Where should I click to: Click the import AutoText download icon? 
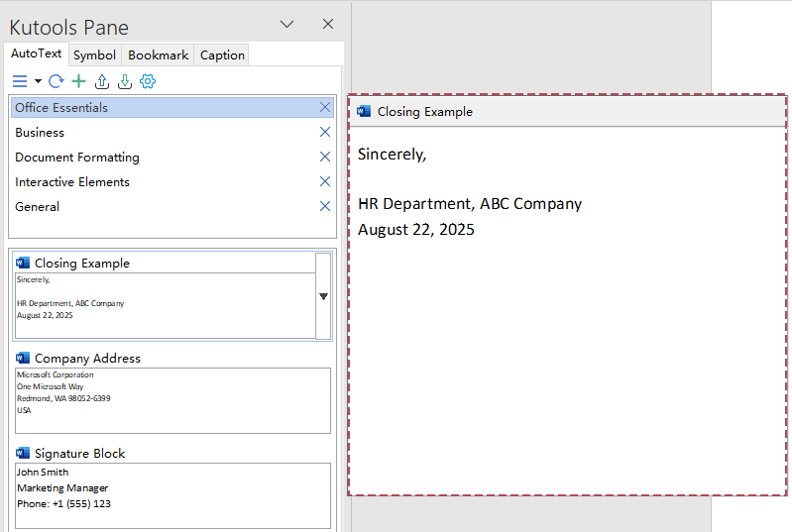(125, 81)
